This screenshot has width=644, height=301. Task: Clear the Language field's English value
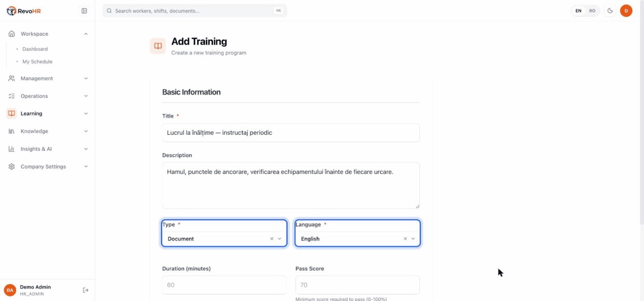405,239
